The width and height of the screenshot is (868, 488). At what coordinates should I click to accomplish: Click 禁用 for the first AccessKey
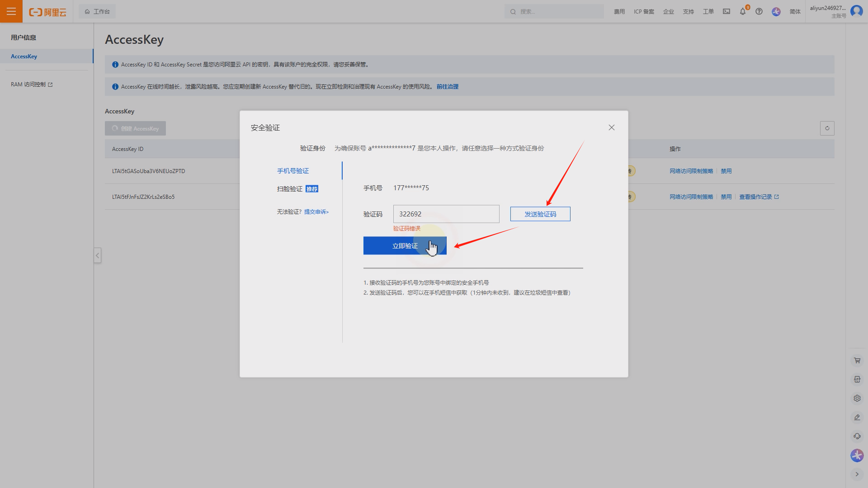(x=726, y=171)
